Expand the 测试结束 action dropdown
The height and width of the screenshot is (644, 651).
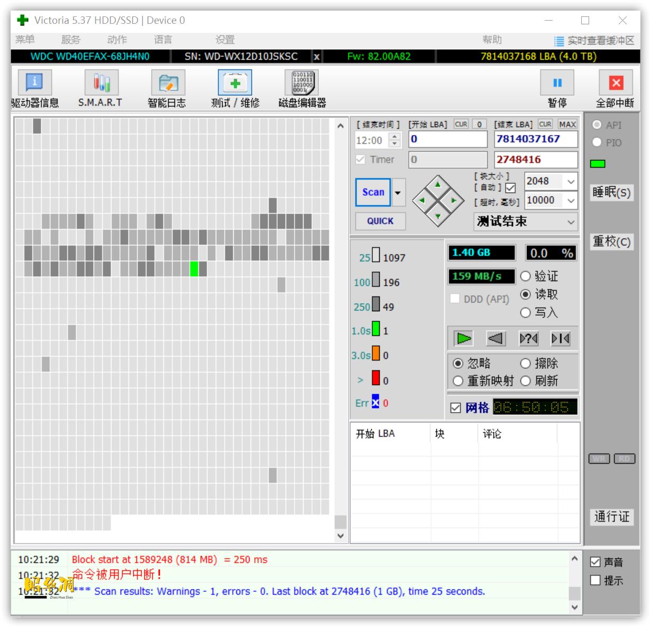click(x=571, y=222)
